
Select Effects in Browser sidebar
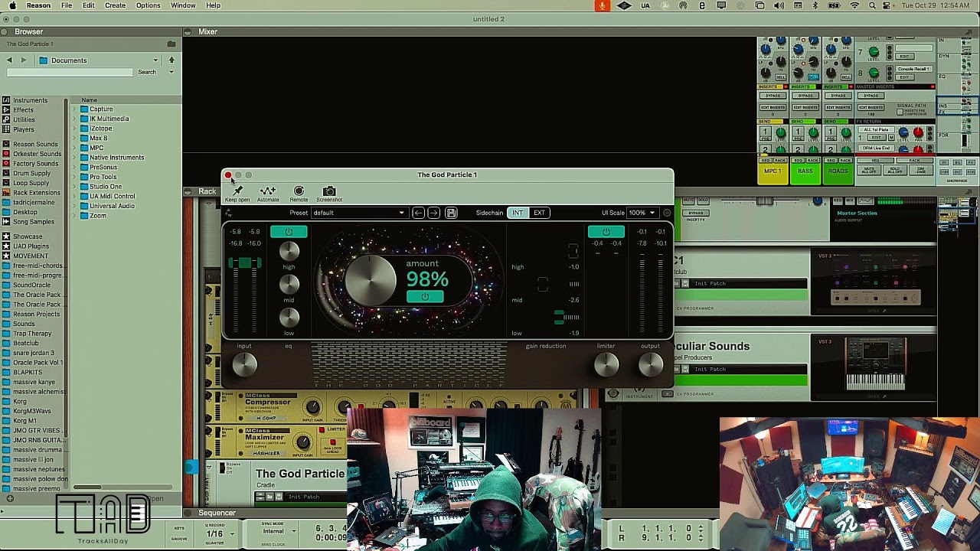click(23, 110)
